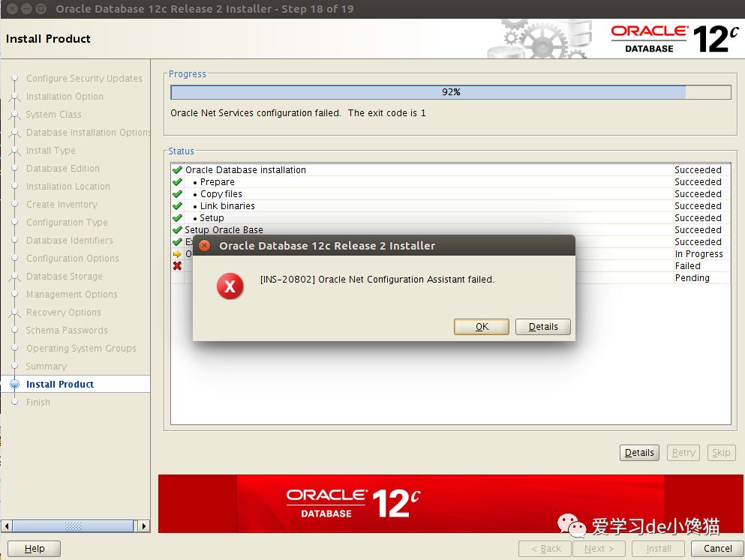Click the red failed X status icon
The width and height of the screenshot is (745, 560).
point(177,266)
